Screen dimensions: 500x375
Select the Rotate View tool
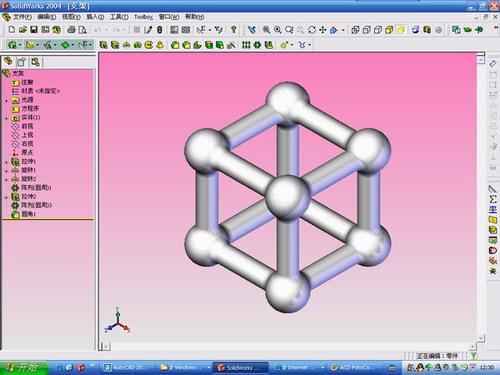point(312,30)
